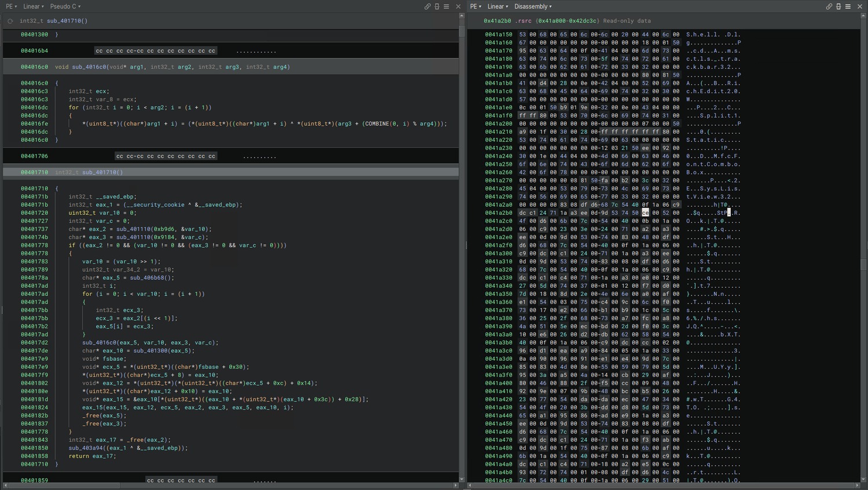868x490 pixels.
Task: Expand the collapsed sidebar handle on left edge
Action: (x=2, y=310)
